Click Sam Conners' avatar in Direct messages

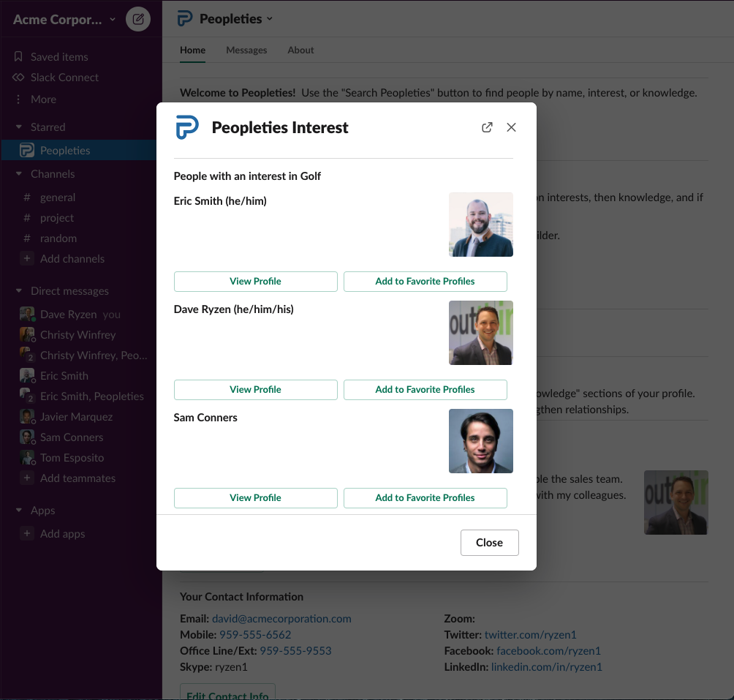(27, 437)
